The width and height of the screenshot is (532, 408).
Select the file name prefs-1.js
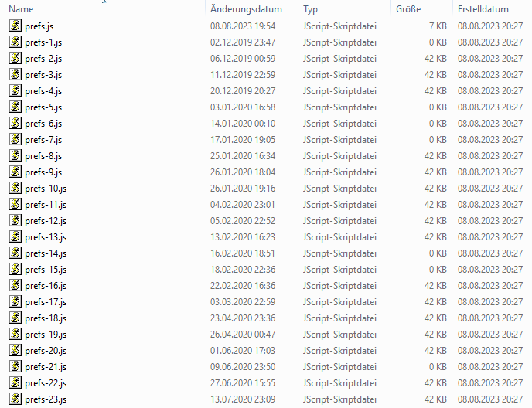pyautogui.click(x=43, y=42)
